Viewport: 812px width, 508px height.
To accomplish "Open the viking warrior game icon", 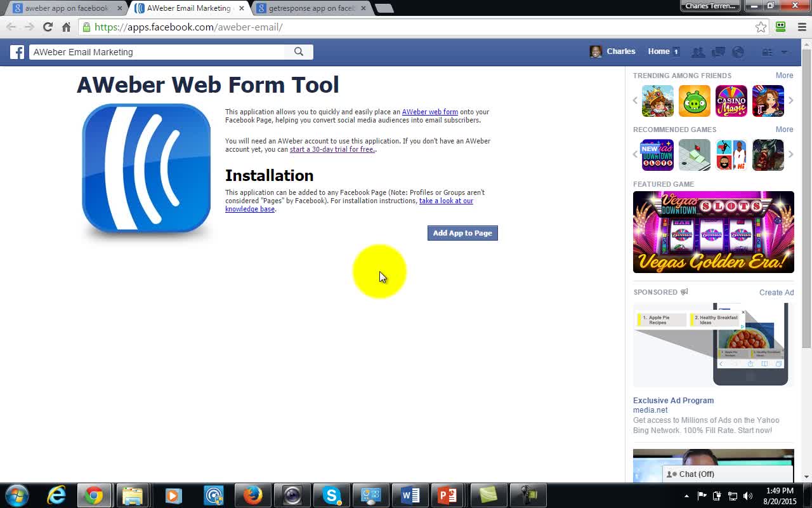I will click(x=768, y=155).
